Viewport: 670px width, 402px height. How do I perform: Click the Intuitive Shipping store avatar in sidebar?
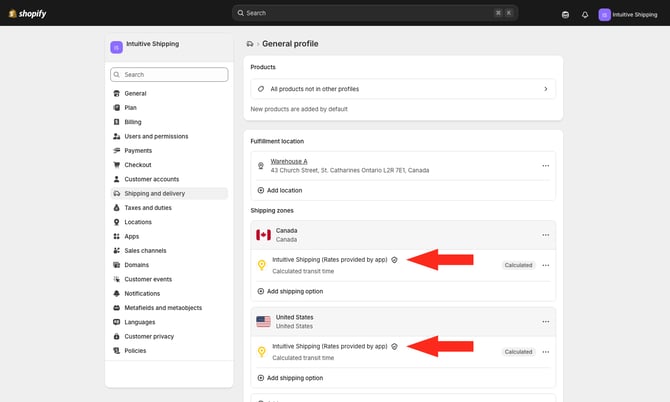point(116,47)
